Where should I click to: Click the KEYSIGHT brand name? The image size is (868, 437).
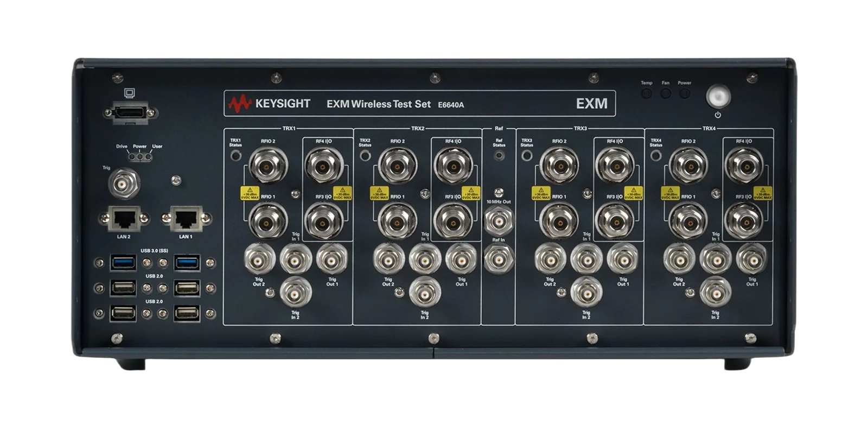coord(283,104)
